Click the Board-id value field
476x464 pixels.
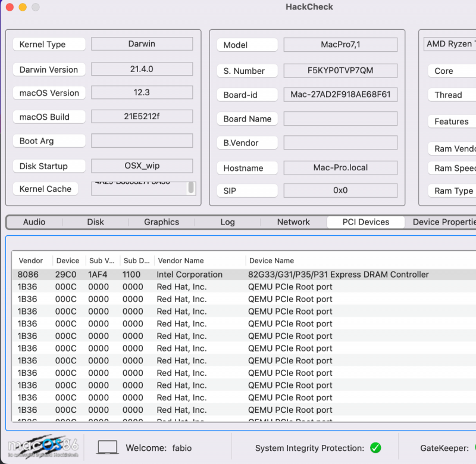(x=340, y=95)
